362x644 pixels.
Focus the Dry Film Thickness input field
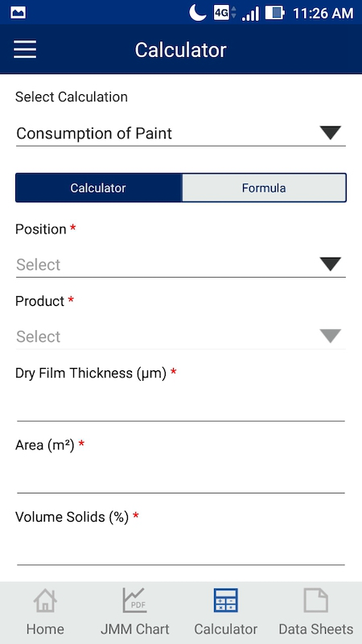[x=181, y=405]
